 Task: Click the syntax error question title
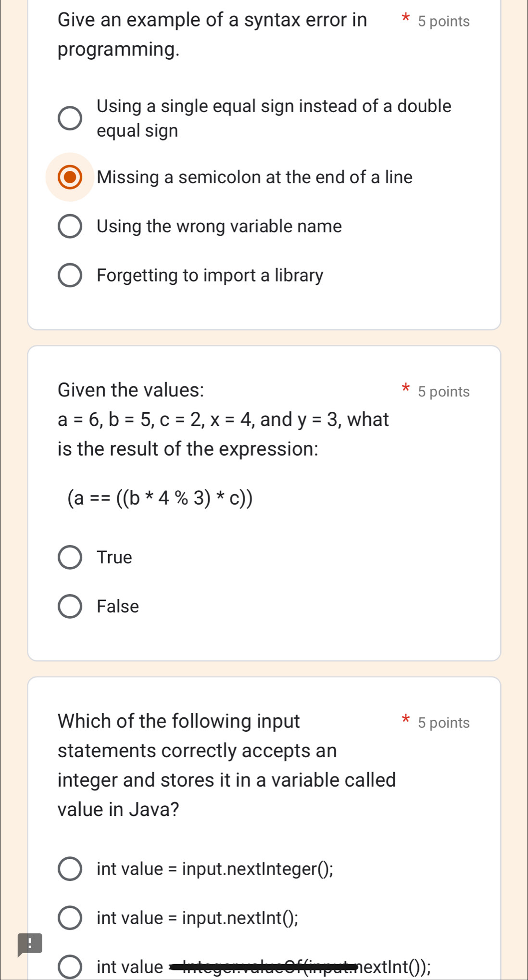point(212,34)
